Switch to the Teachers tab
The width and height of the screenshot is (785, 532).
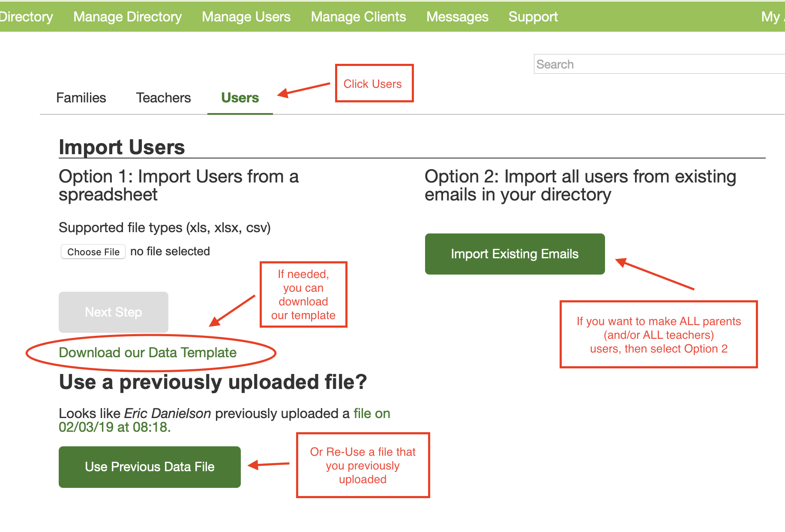coord(163,98)
